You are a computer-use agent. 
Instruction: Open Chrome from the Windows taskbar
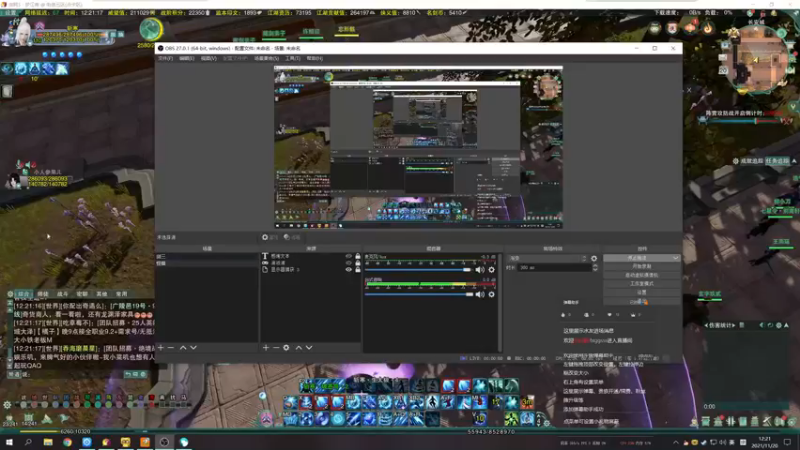point(67,442)
